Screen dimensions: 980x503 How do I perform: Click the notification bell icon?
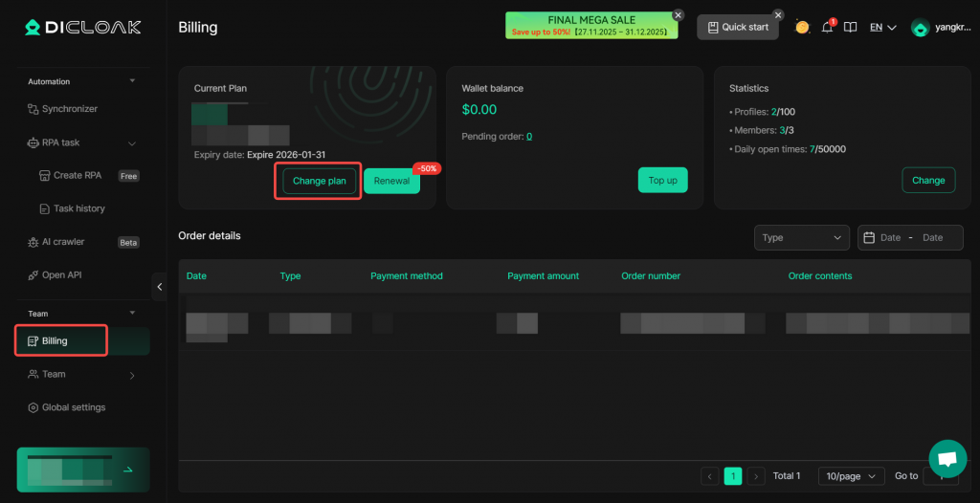(x=827, y=28)
